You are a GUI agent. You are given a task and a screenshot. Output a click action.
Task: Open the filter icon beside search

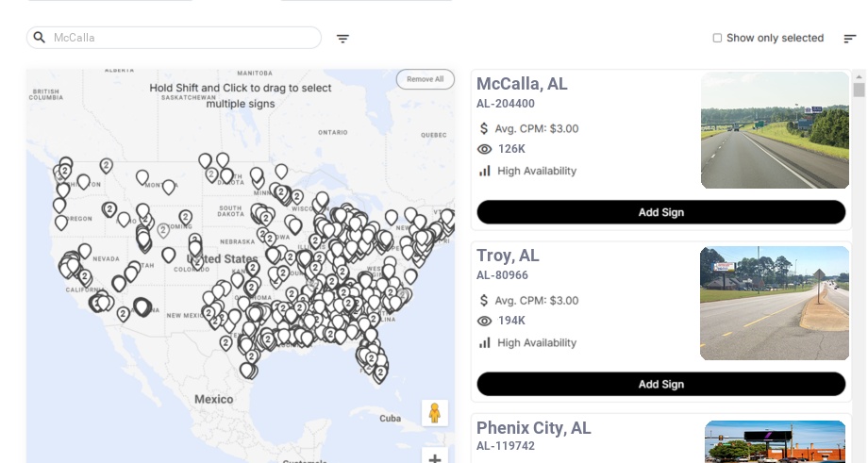point(342,38)
